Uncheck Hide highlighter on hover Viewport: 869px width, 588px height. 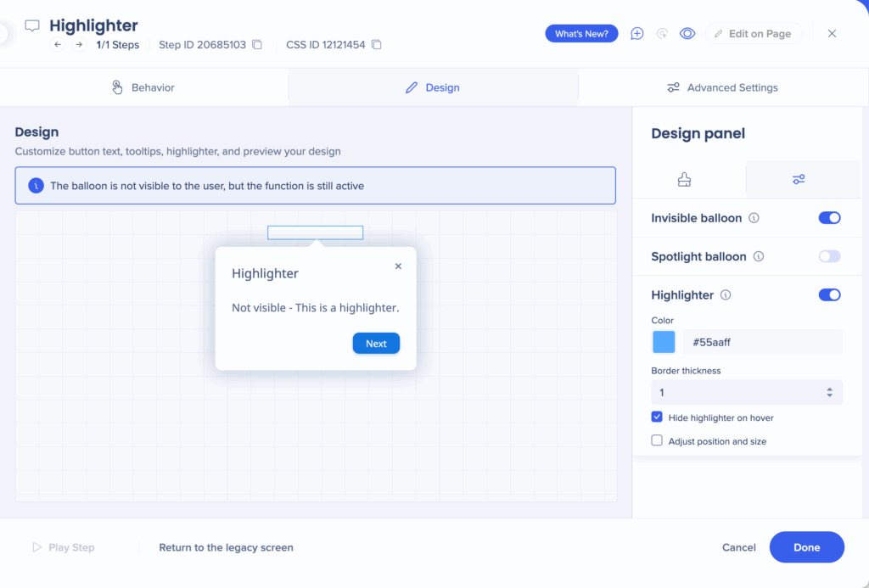657,417
